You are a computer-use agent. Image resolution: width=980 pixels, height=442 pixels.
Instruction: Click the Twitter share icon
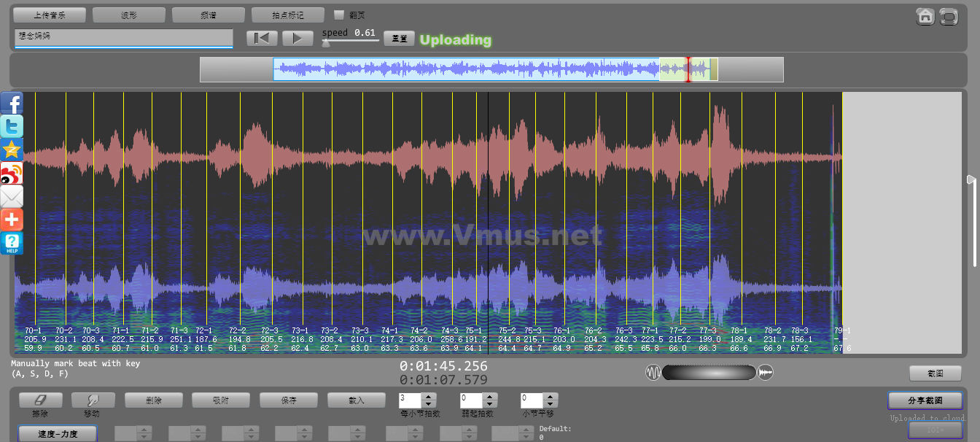[x=12, y=126]
